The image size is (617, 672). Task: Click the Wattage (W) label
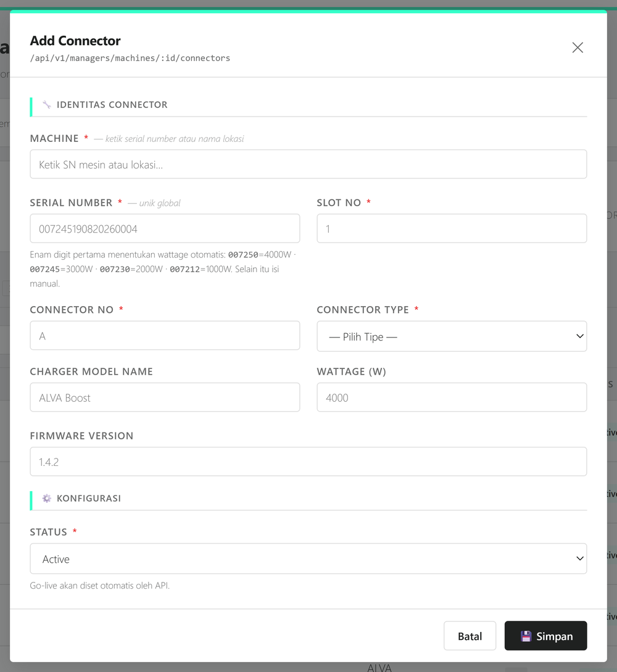[351, 371]
